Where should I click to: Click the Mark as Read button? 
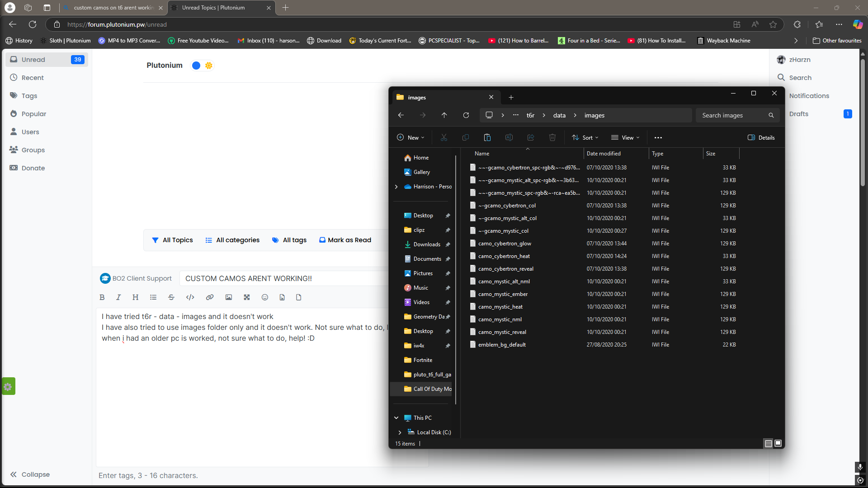(x=345, y=240)
